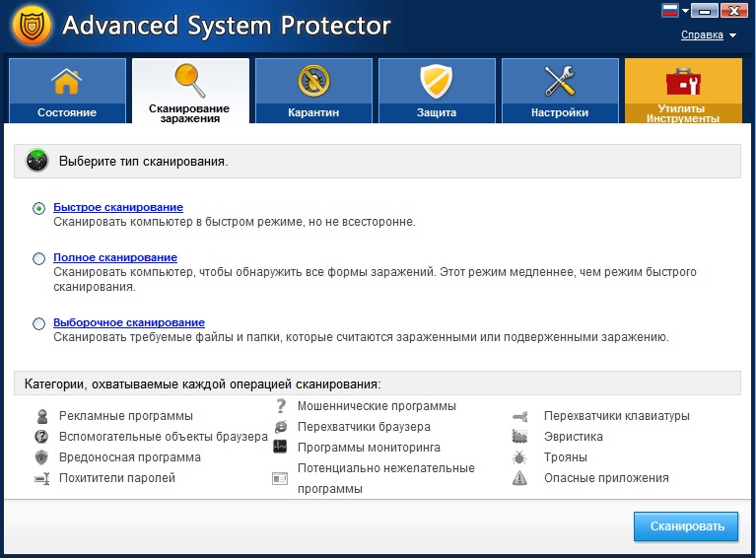
Task: Go to the Настройки tab
Action: [560, 91]
